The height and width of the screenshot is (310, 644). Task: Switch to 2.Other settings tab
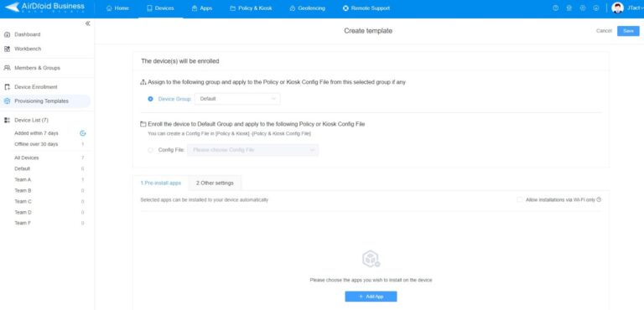215,183
